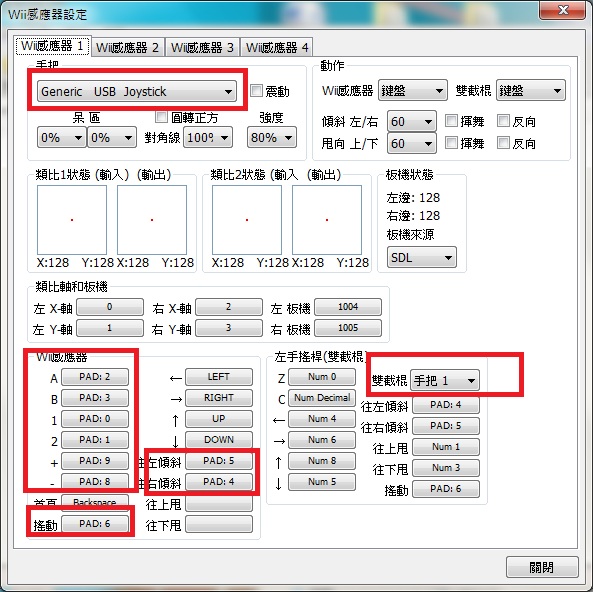Screen dimensions: 593x592
Task: Click nunchuk stick down Num 5 button
Action: [x=322, y=482]
